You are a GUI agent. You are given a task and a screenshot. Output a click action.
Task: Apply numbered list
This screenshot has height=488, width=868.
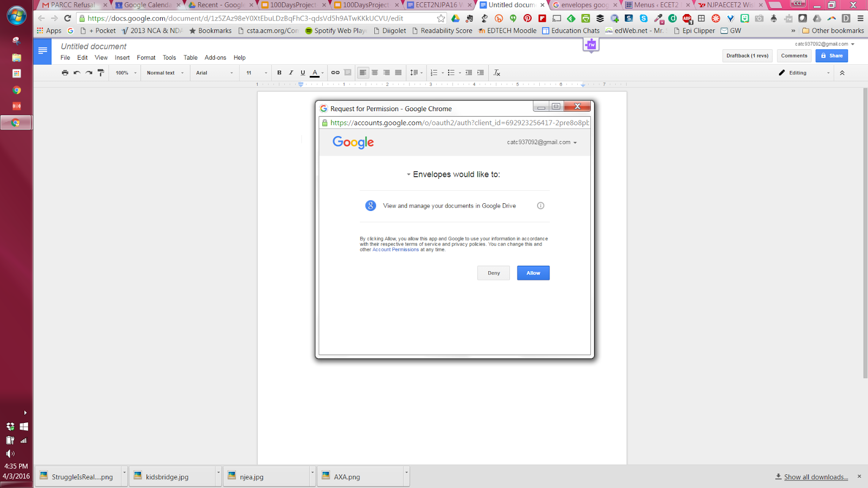point(434,73)
